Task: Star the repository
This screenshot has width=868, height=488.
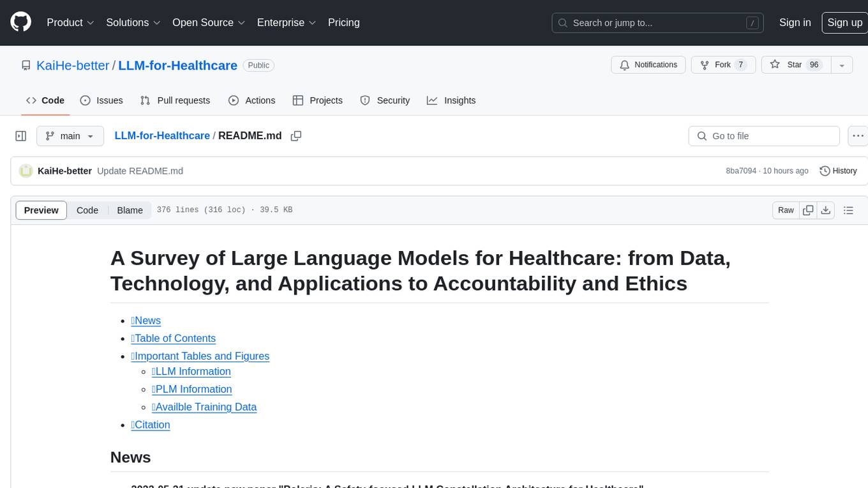Action: (795, 65)
